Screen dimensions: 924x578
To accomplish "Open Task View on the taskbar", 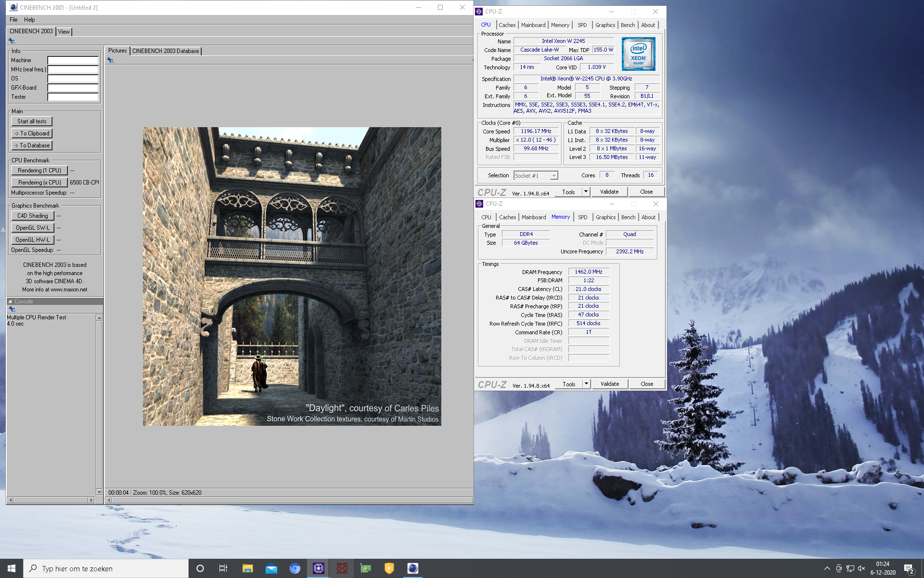I will [223, 568].
